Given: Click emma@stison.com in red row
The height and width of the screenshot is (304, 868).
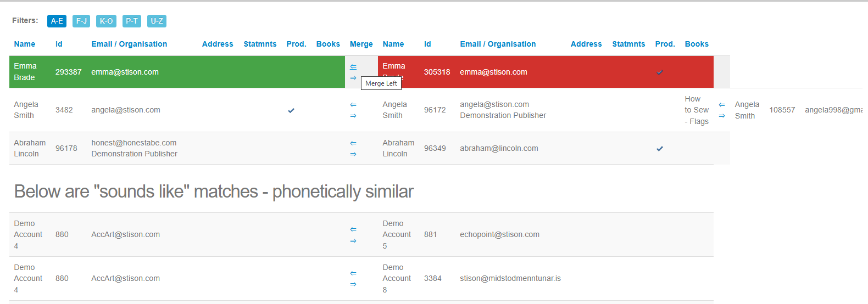Looking at the screenshot, I should (x=493, y=72).
